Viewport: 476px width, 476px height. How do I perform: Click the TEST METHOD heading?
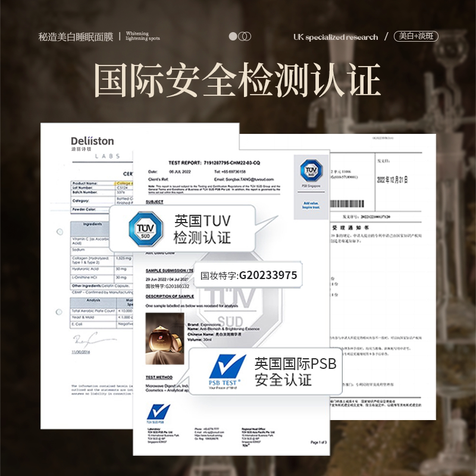pyautogui.click(x=159, y=377)
